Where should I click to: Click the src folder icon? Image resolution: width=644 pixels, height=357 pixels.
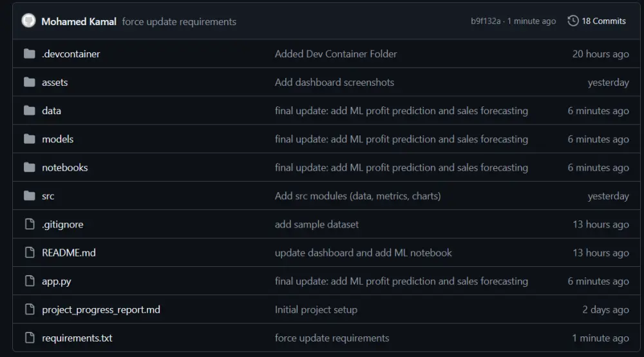pos(29,196)
